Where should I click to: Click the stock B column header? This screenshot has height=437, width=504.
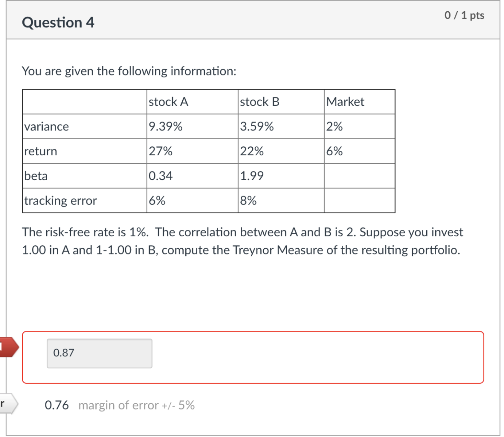pyautogui.click(x=259, y=102)
